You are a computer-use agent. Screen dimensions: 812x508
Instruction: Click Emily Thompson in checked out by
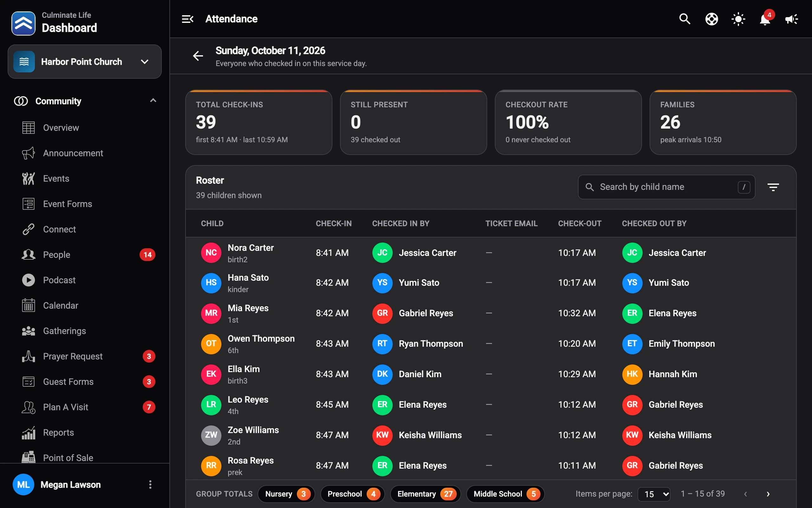(681, 343)
